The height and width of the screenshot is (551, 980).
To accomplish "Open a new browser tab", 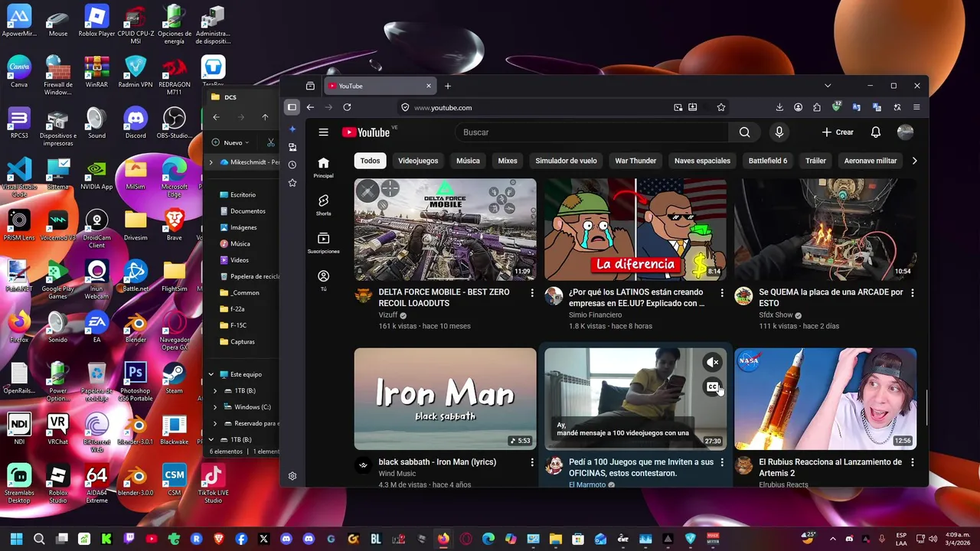I will tap(448, 86).
